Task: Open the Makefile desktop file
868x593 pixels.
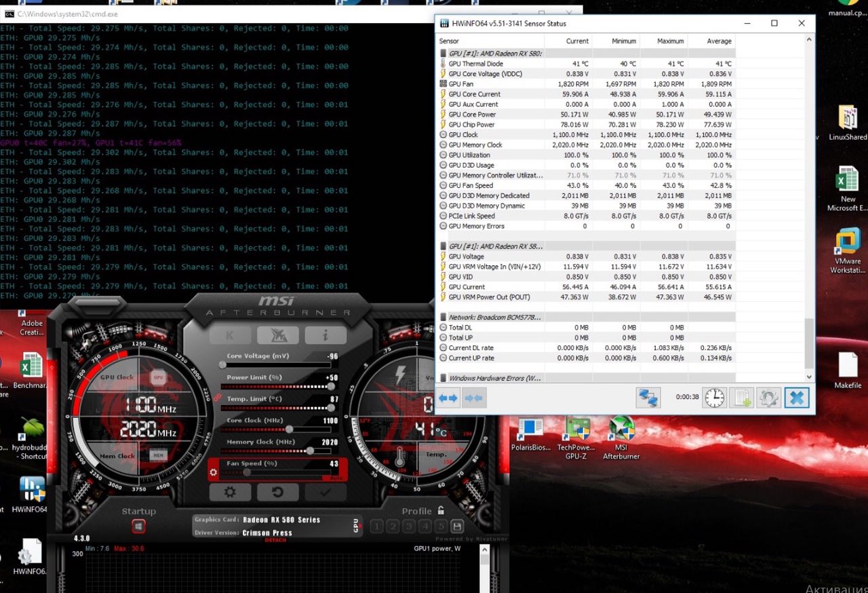Action: [x=848, y=370]
